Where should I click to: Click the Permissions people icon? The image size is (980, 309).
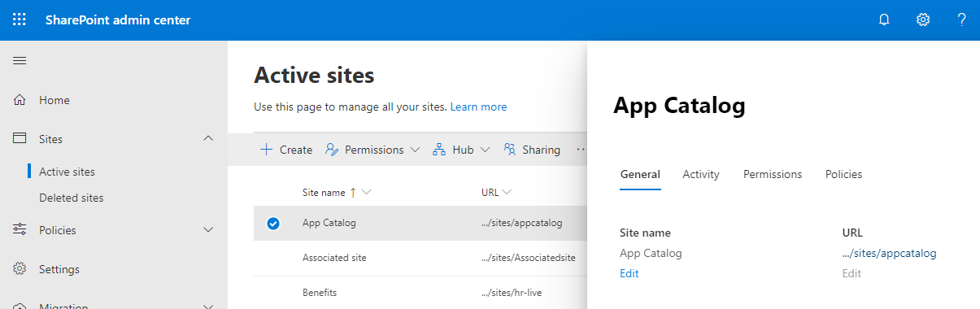tap(332, 150)
